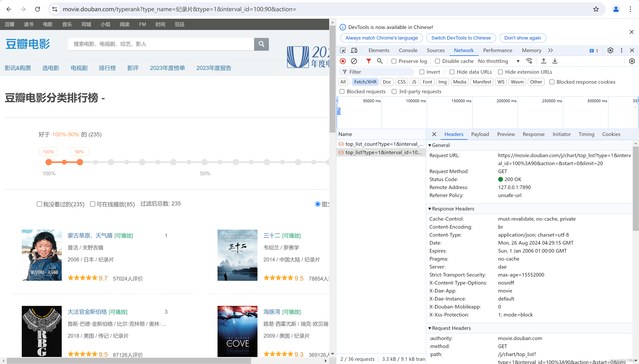Click Always match Chrome's language
Screen dimensions: 639x364
pos(381,38)
